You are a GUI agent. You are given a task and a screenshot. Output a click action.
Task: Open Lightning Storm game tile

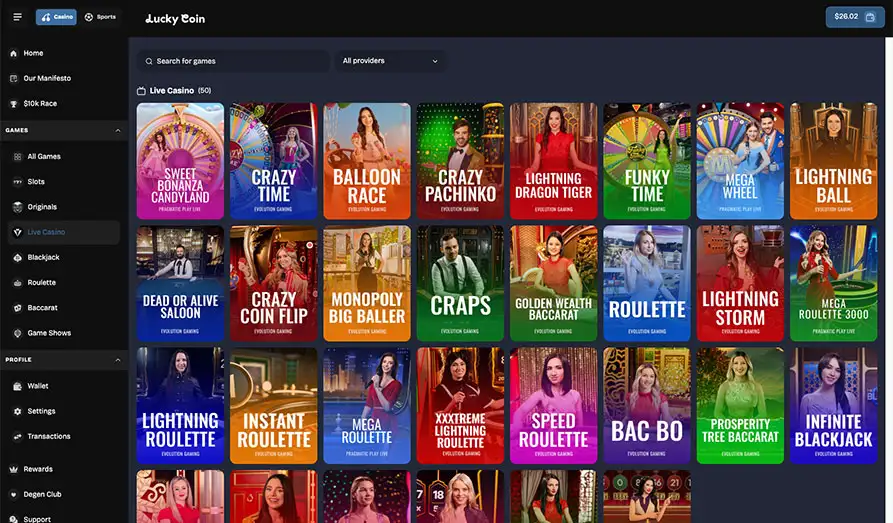tap(740, 284)
